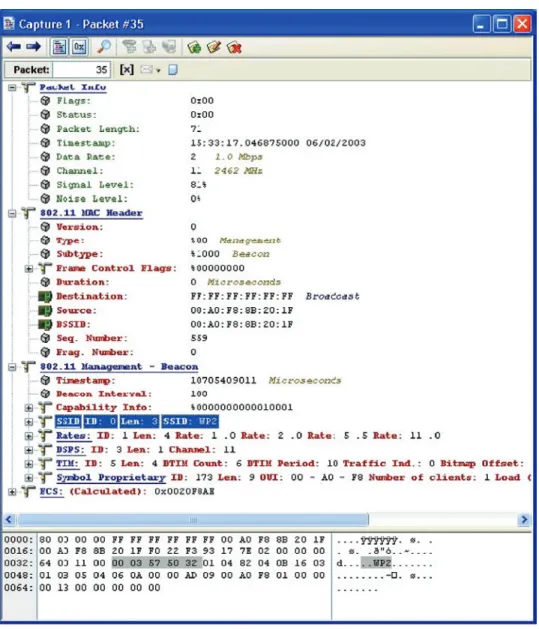The width and height of the screenshot is (539, 629).
Task: Click the cube icon beside Seq. Number
Action: (x=45, y=339)
